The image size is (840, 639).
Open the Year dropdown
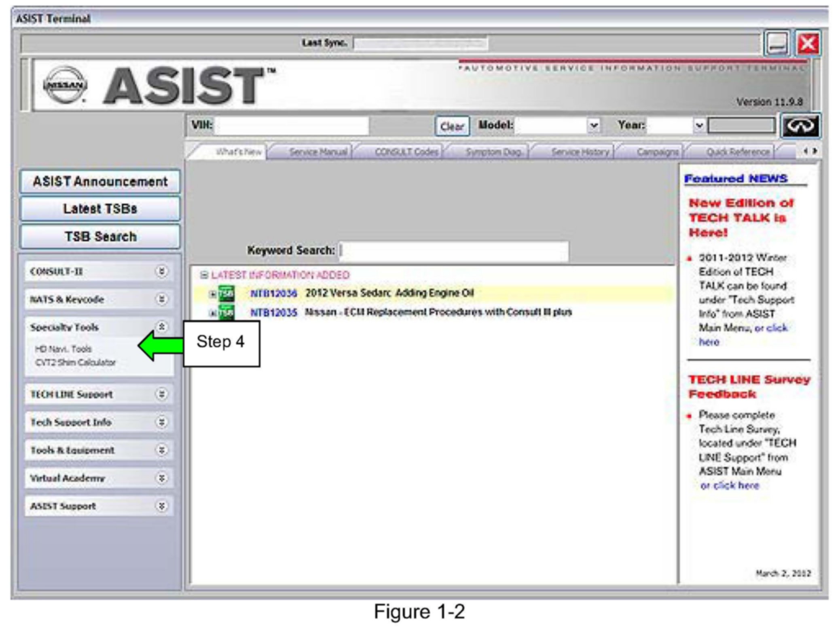[x=699, y=125]
